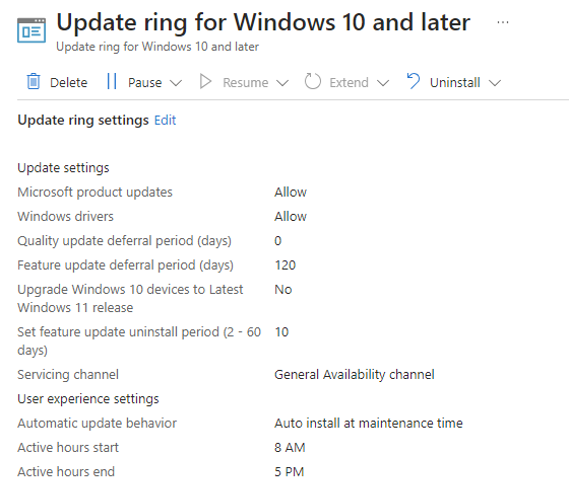Click the General Availability channel value
Viewport: 569px width, 479px height.
point(354,374)
